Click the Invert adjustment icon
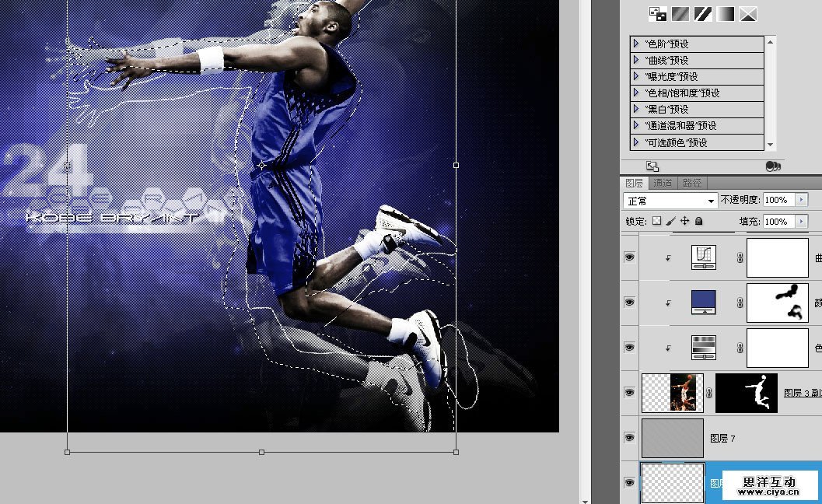The height and width of the screenshot is (504, 822). click(658, 13)
